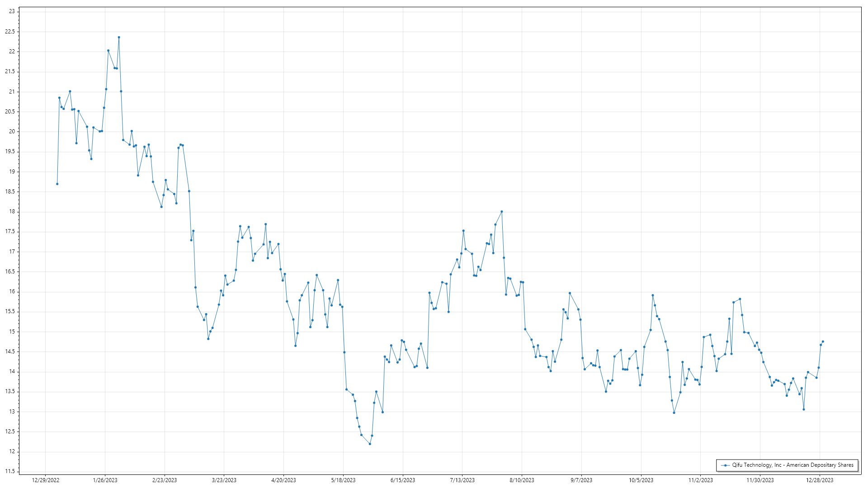Click the 7/13/2023 x-axis date label
868x488 pixels.
(462, 480)
